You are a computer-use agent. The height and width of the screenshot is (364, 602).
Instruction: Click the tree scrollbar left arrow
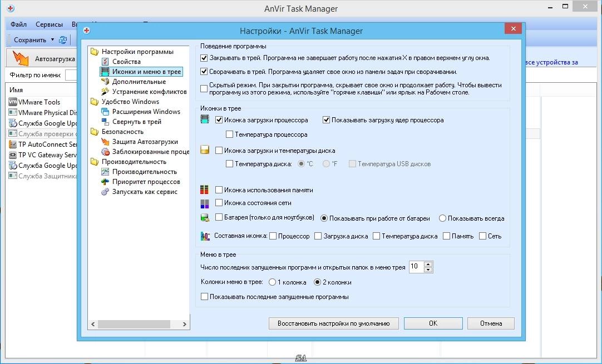(x=93, y=324)
